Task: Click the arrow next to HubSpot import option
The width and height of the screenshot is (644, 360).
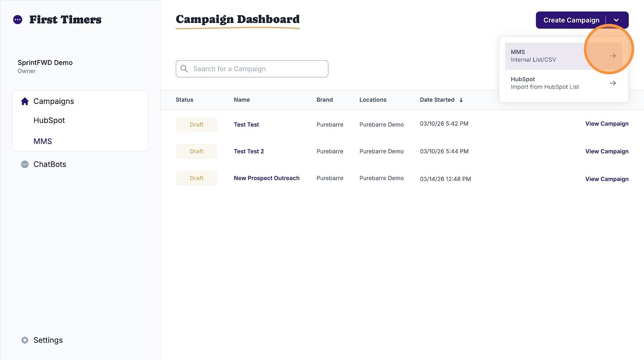Action: pyautogui.click(x=613, y=83)
